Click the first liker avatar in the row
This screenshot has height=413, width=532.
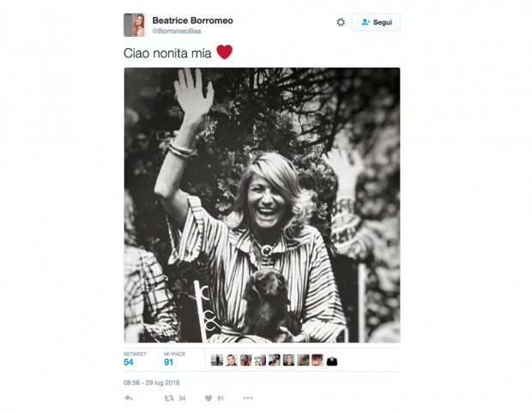(x=217, y=360)
